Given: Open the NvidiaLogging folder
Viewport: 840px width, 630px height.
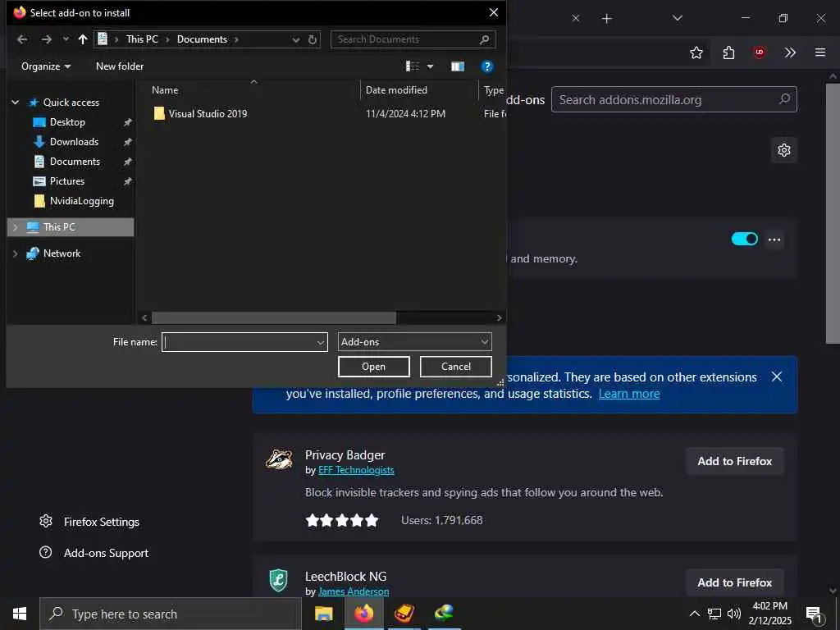Looking at the screenshot, I should [x=81, y=202].
